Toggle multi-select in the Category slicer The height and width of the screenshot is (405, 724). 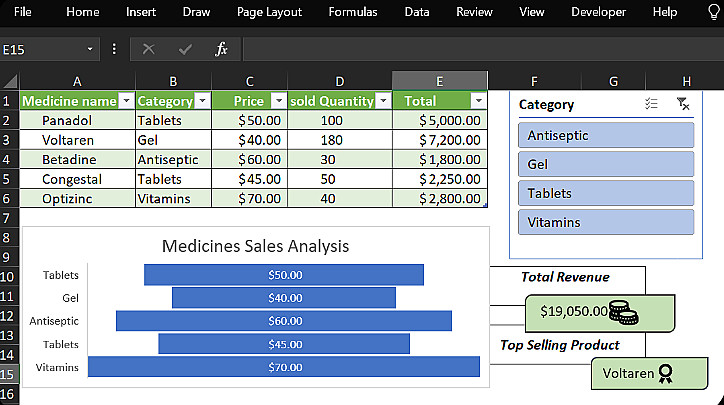651,104
